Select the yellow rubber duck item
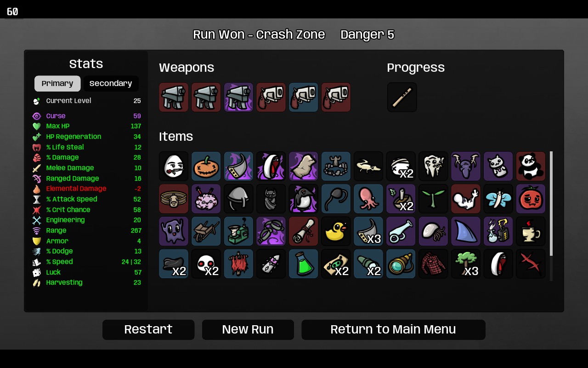Viewport: 588px width, 368px height. 336,231
